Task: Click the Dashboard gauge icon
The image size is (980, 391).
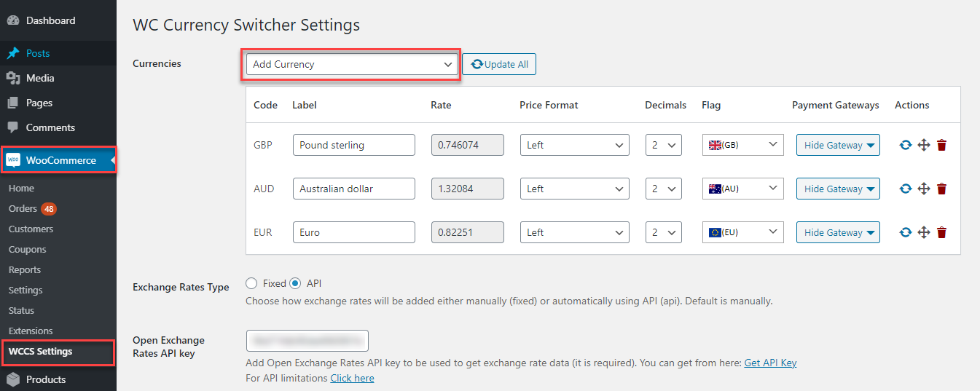Action: point(12,20)
